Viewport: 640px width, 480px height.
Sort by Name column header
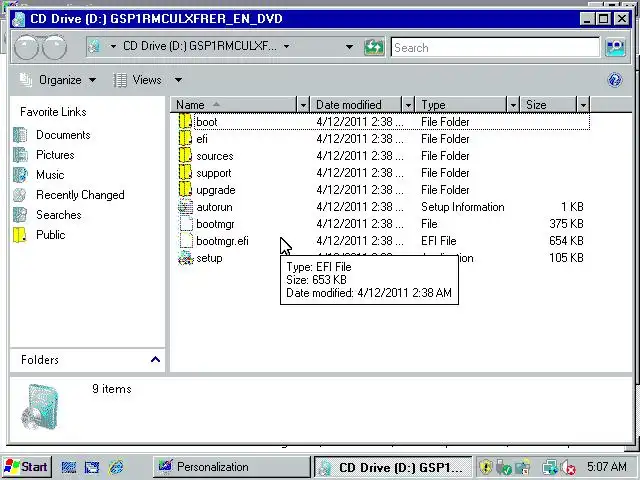(x=235, y=105)
